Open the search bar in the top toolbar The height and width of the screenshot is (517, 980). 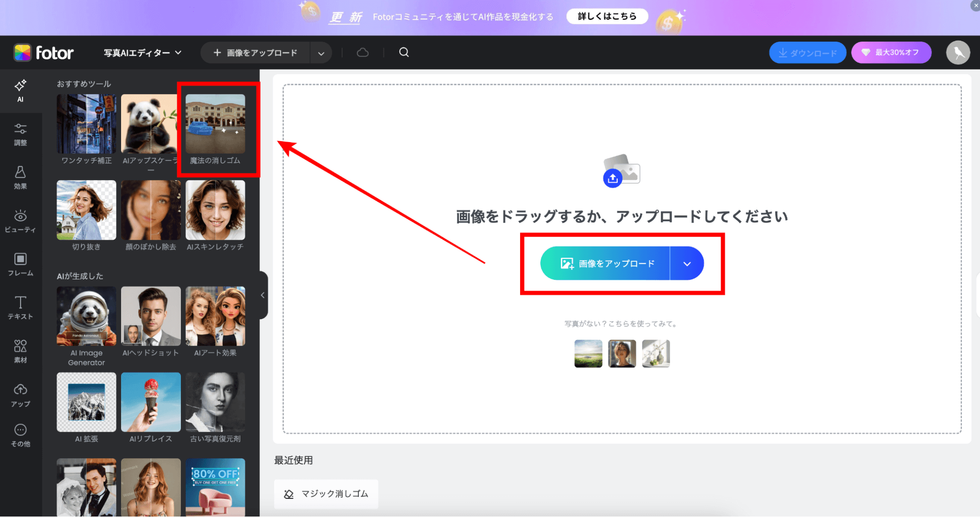click(x=403, y=52)
